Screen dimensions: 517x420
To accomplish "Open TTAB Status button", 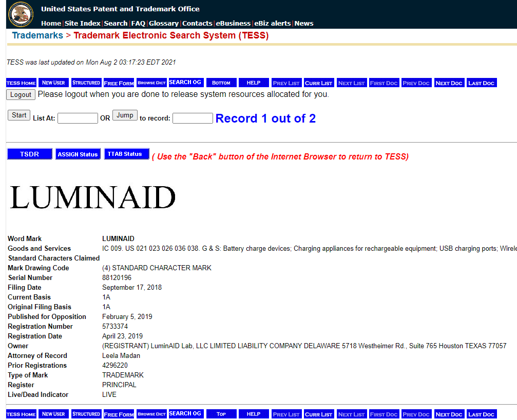I will (x=127, y=154).
